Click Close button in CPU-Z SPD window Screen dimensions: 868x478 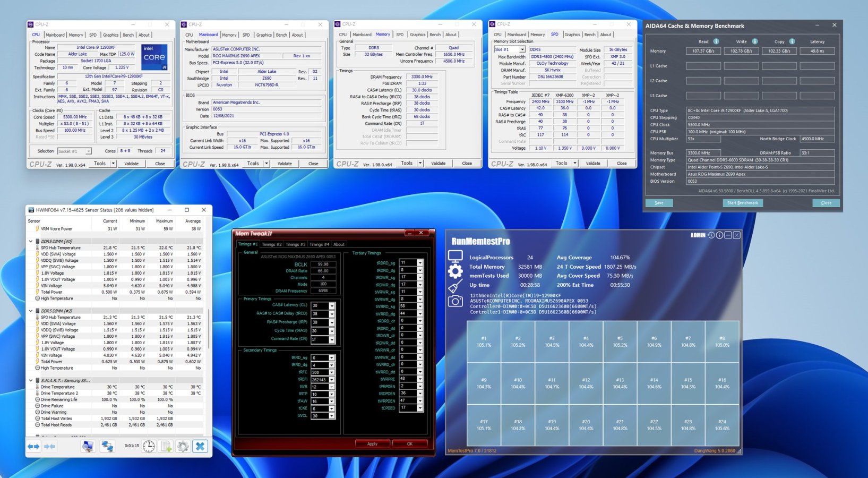622,164
